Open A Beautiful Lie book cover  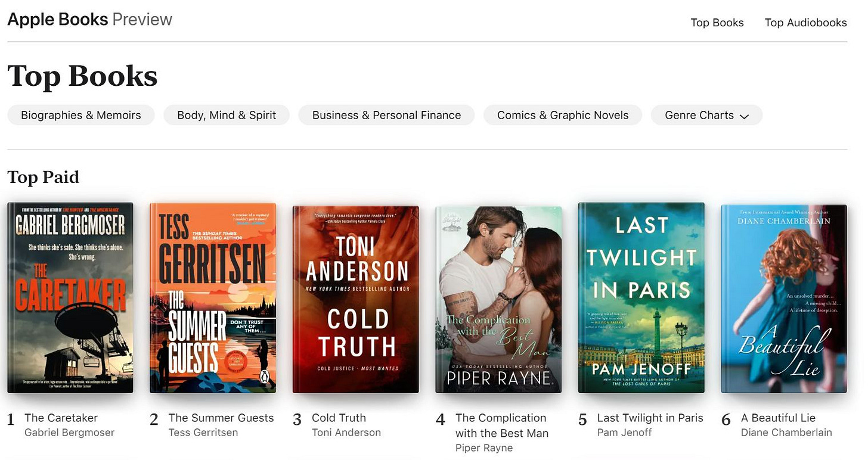(784, 299)
